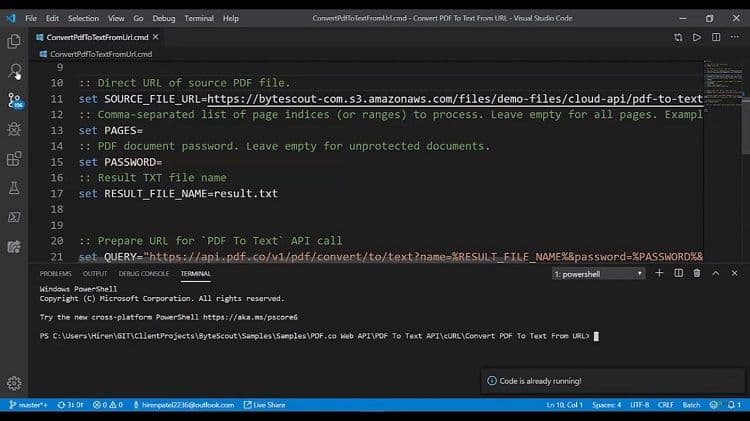Viewport: 750px width, 421px height.
Task: Switch to the PROBLEMS panel tab
Action: (55, 273)
